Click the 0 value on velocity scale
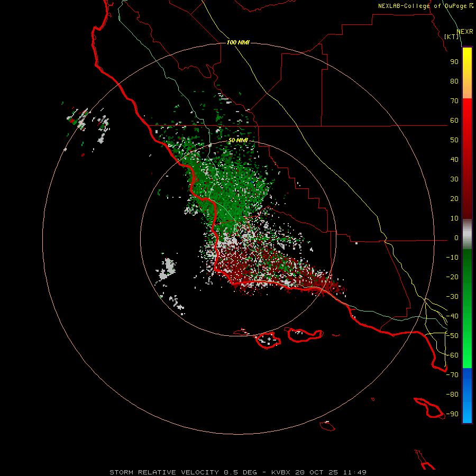The image size is (476, 476). (456, 238)
